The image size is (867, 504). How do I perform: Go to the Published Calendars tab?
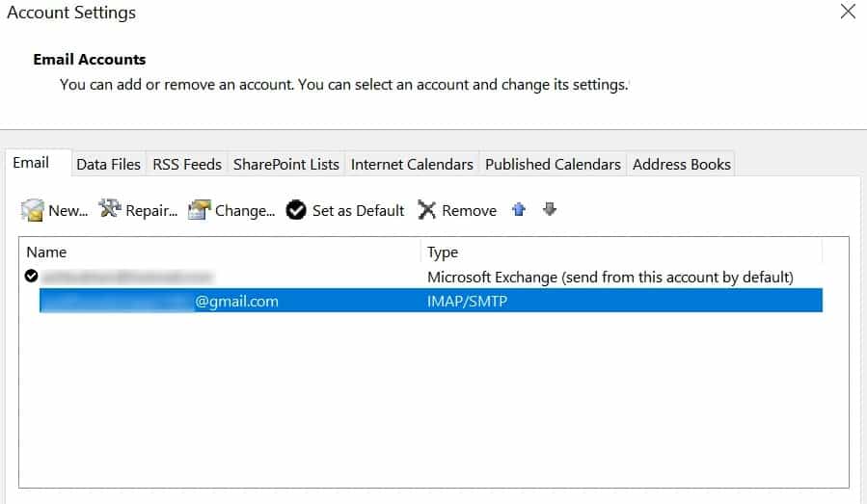pos(553,164)
